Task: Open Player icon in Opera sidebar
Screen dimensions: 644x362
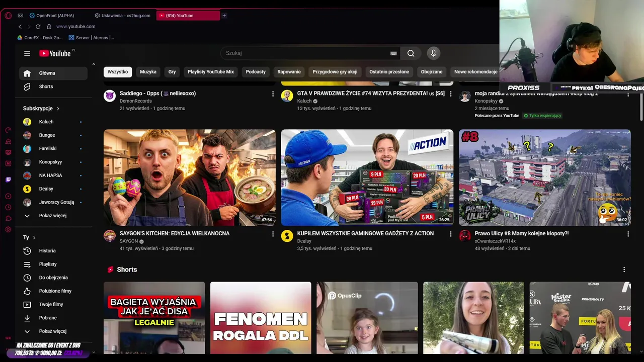Action: point(8,196)
